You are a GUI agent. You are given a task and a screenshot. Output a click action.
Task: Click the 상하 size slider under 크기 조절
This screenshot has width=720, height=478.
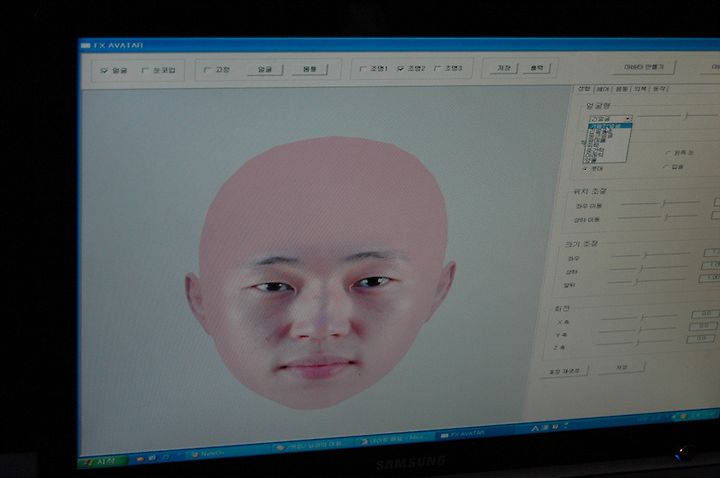tap(648, 267)
